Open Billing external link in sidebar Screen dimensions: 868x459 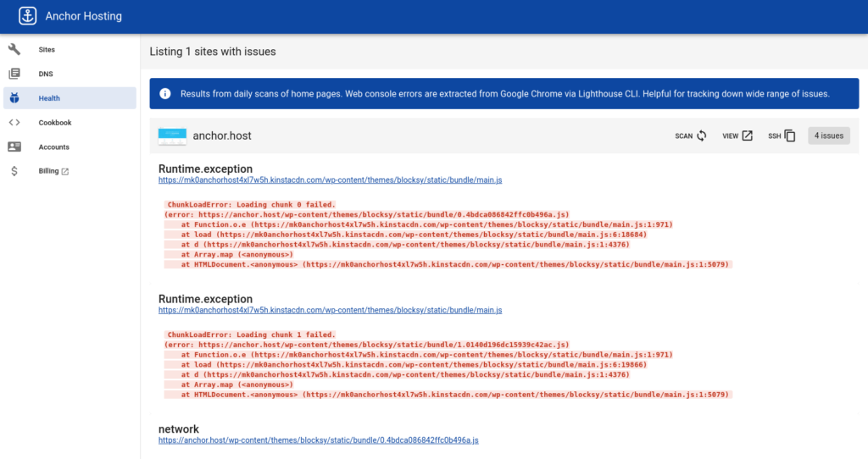tap(53, 171)
